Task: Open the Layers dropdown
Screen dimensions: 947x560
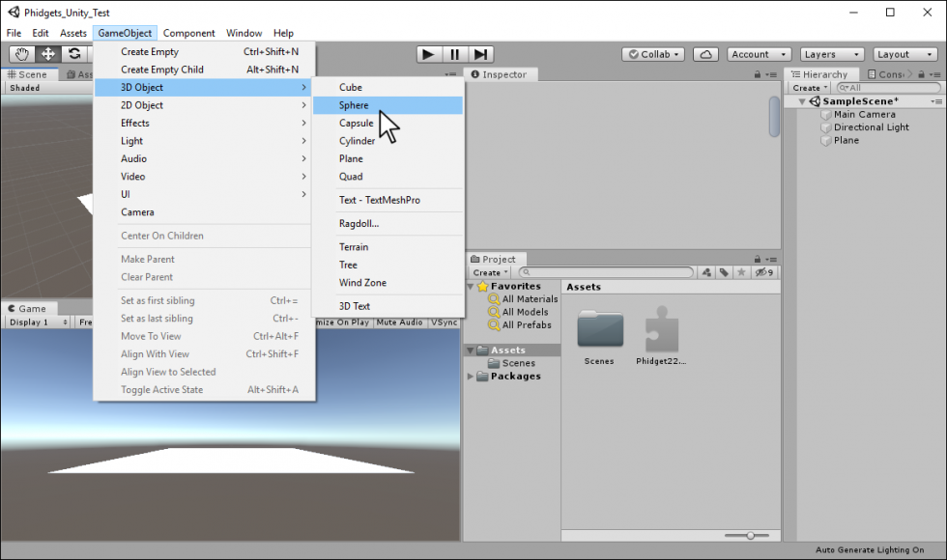Action: pos(831,54)
